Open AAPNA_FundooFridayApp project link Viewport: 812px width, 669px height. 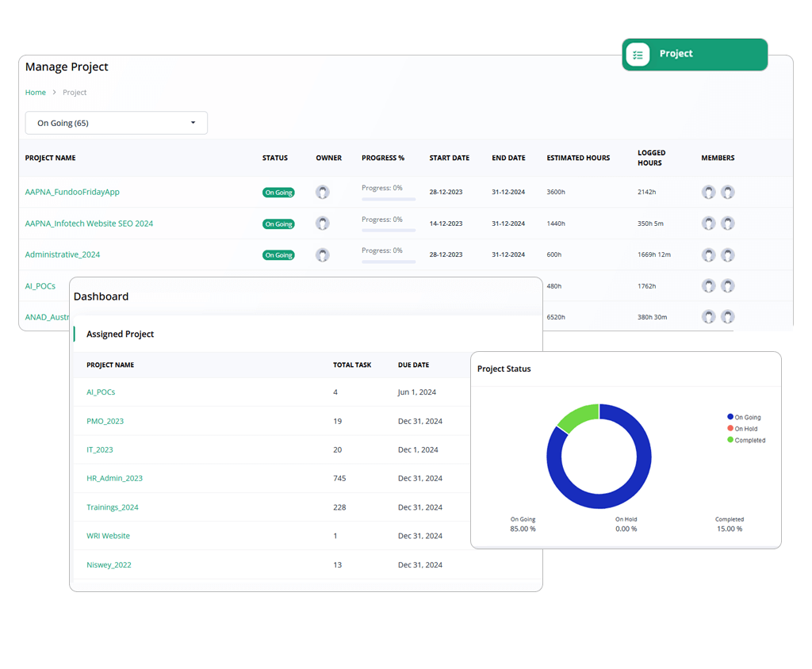(x=72, y=192)
